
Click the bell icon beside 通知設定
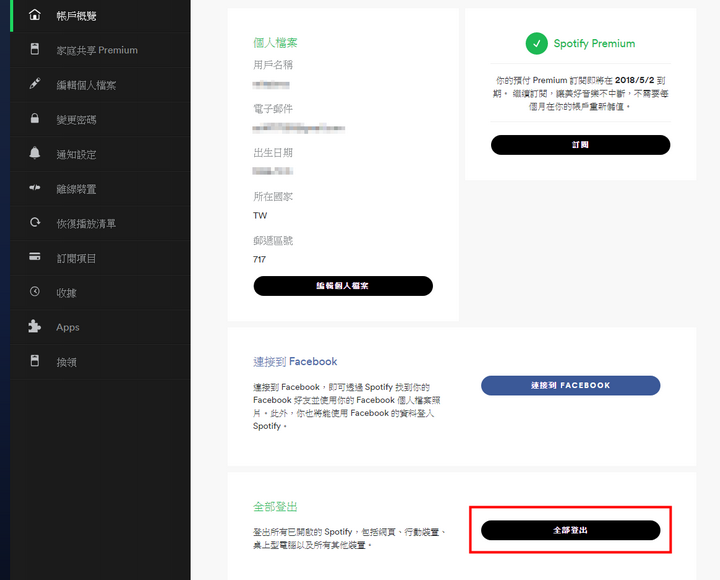[x=34, y=153]
